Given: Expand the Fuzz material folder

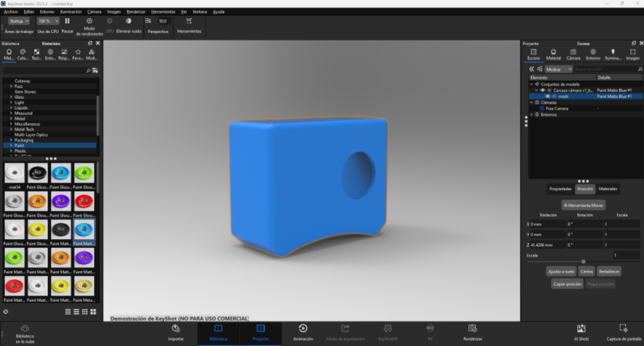Looking at the screenshot, I should coord(11,86).
